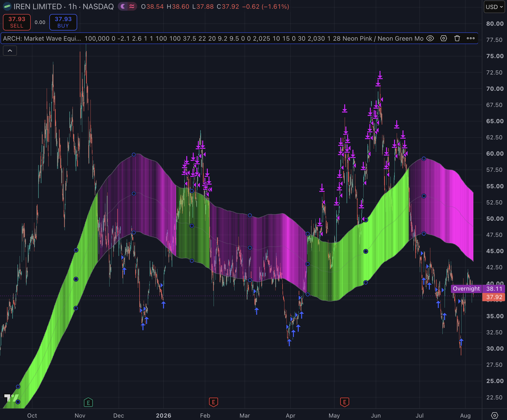Click the 50.00 price axis label

coord(495,219)
